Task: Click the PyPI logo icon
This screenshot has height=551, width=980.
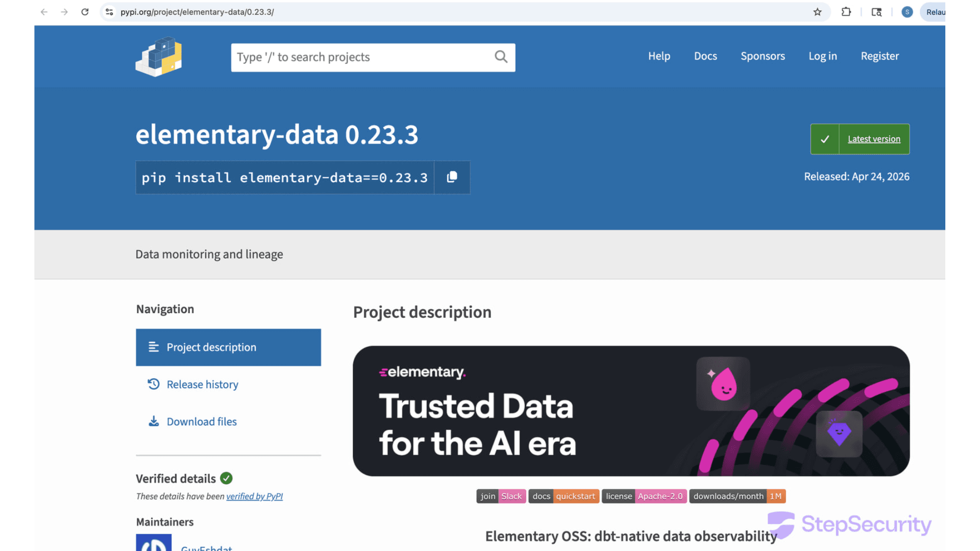Action: pyautogui.click(x=159, y=57)
